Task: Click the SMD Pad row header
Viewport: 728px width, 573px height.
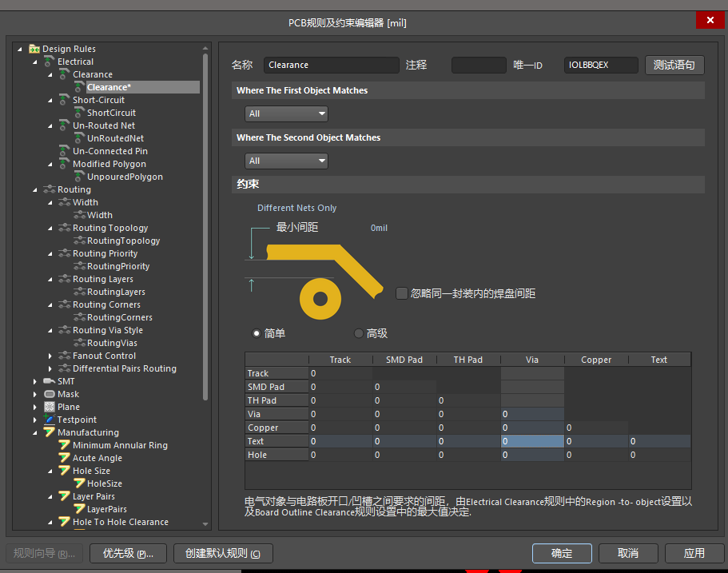Action: (x=276, y=387)
